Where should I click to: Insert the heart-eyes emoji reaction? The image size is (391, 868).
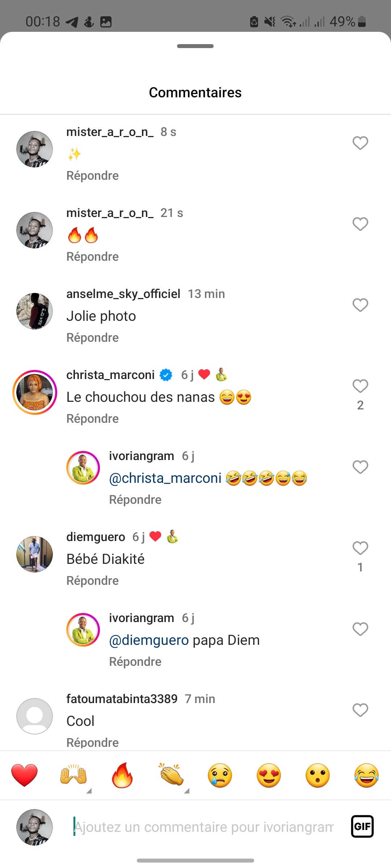269,775
